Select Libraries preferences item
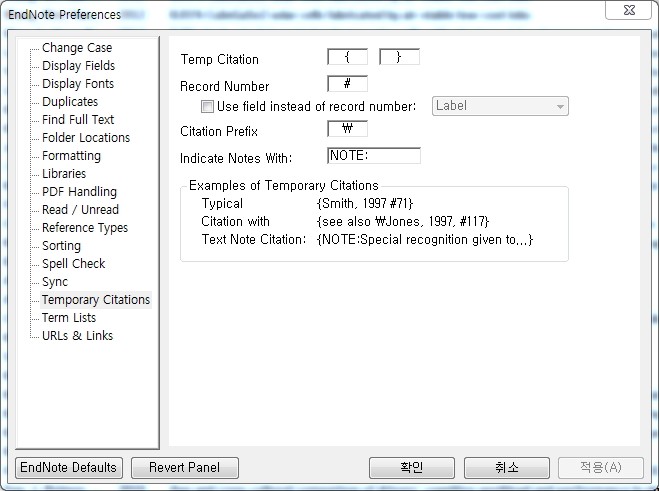This screenshot has width=659, height=491. (x=64, y=174)
